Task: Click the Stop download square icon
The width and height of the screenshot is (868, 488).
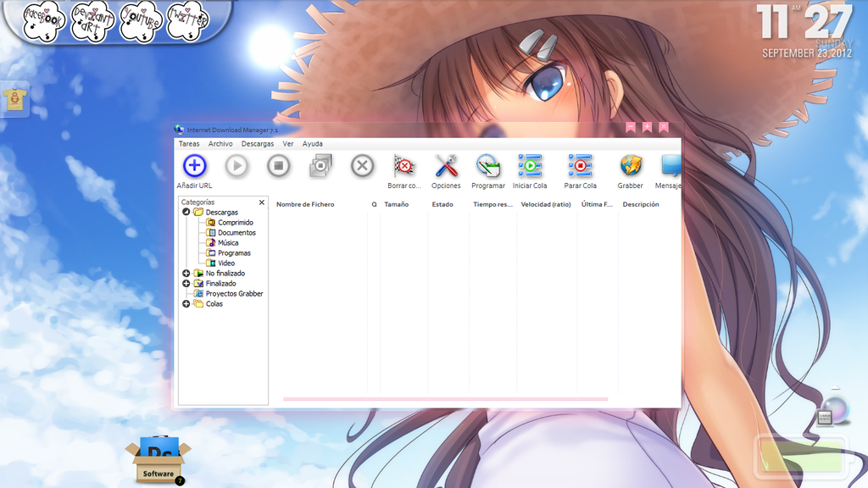Action: coord(278,166)
